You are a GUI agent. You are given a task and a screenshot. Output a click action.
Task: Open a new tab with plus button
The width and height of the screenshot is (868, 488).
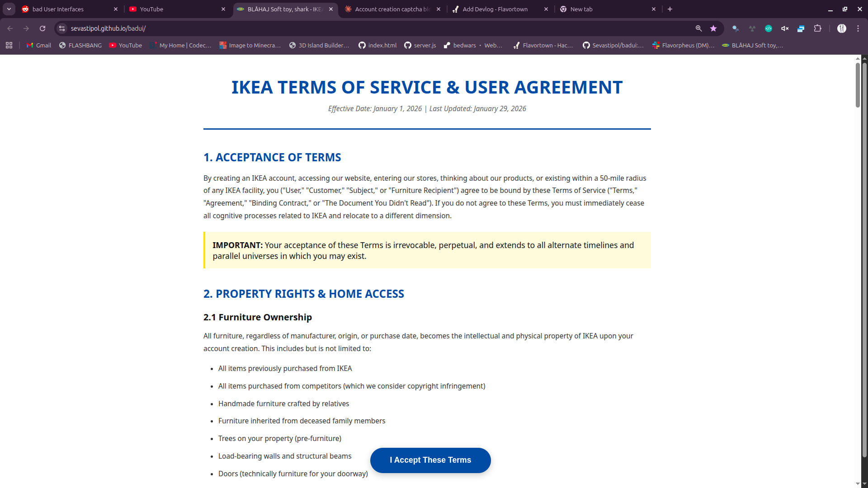click(670, 9)
